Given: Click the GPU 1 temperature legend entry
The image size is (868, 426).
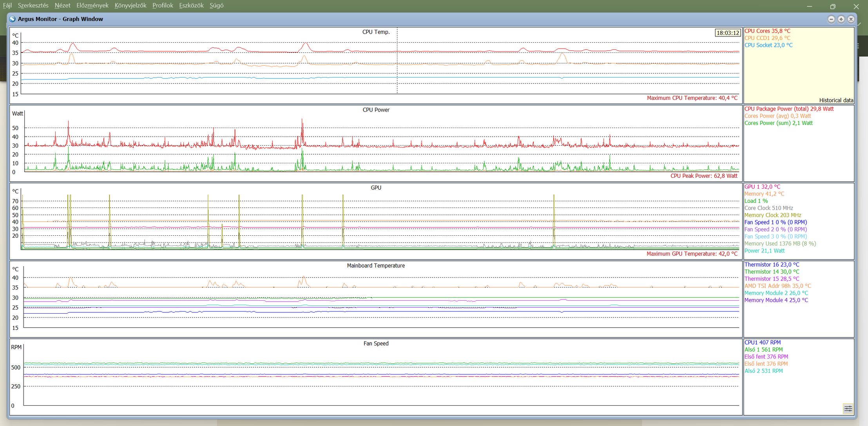Looking at the screenshot, I should click(x=762, y=187).
